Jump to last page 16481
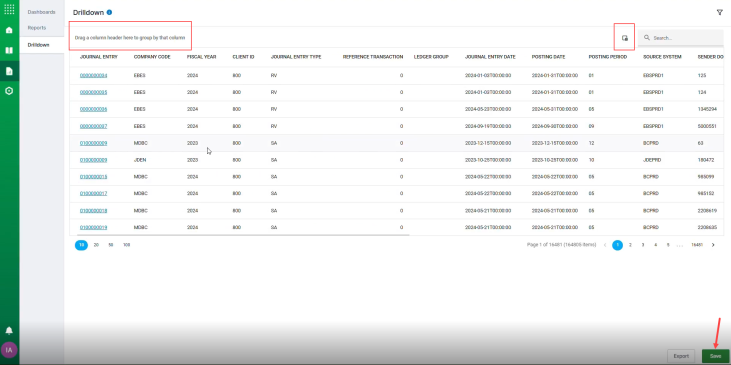The width and height of the screenshot is (731, 365). (x=697, y=245)
